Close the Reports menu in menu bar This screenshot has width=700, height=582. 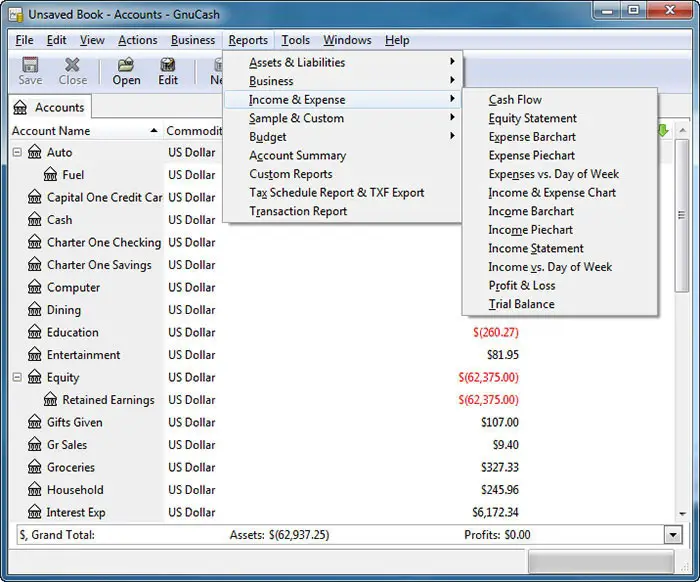click(x=248, y=40)
